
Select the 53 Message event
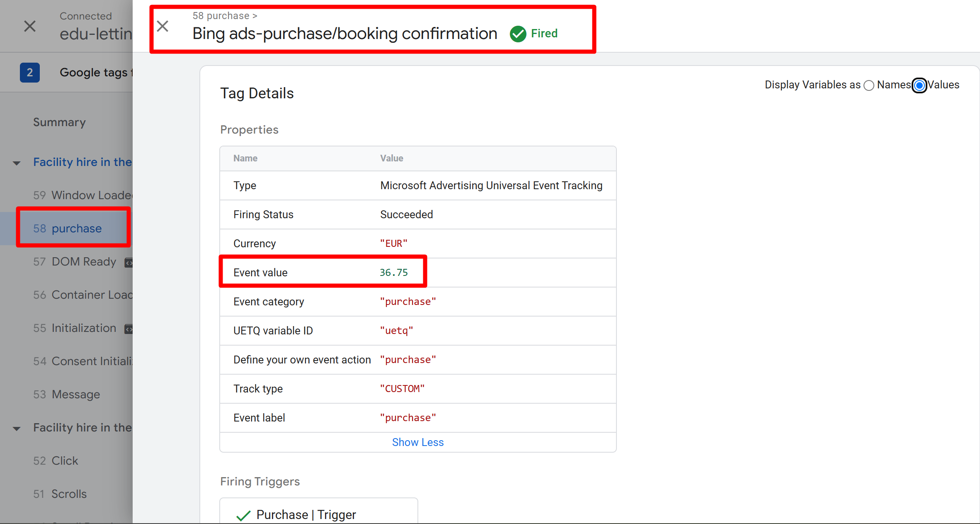click(66, 394)
